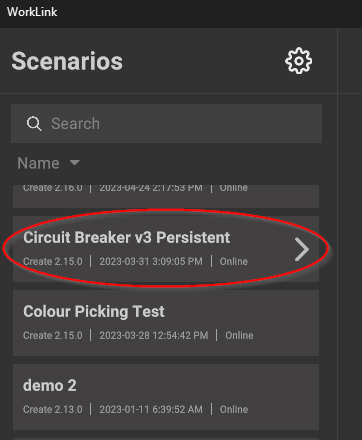Open the settings gear icon
Image resolution: width=362 pixels, height=440 pixels.
[x=298, y=61]
